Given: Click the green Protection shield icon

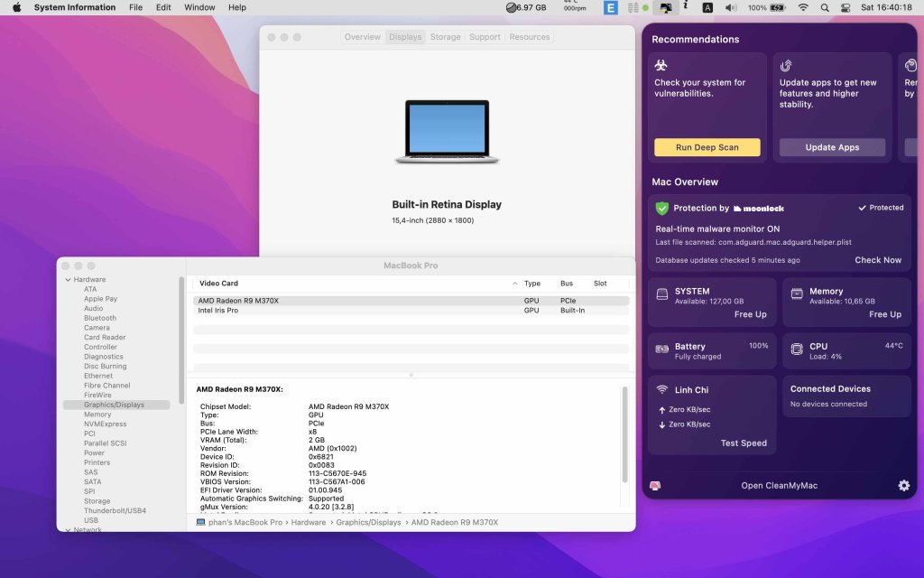Looking at the screenshot, I should tap(661, 208).
